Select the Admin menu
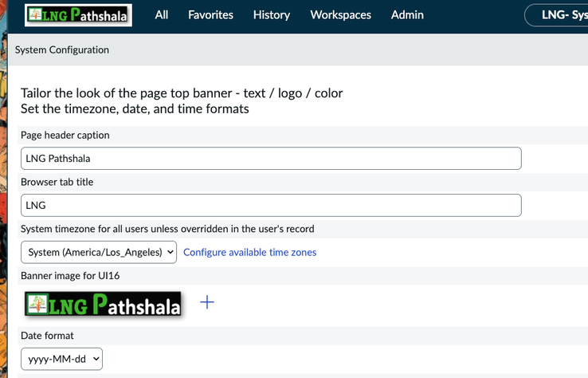The height and width of the screenshot is (378, 588). [407, 15]
